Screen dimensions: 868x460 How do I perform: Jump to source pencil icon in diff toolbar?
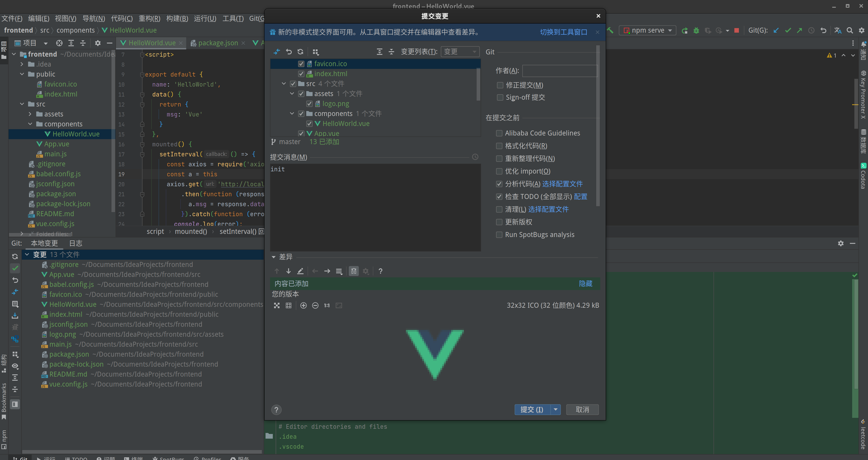click(300, 271)
